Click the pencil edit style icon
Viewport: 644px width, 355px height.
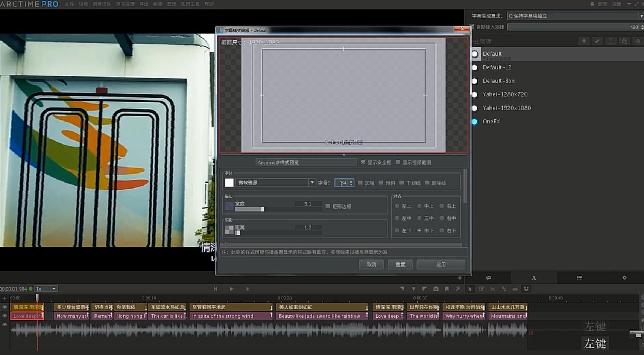click(597, 41)
